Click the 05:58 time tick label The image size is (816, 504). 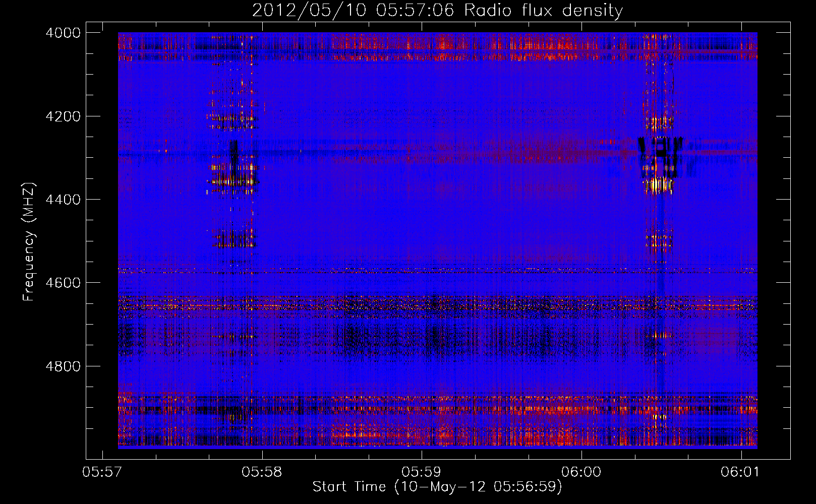[262, 472]
